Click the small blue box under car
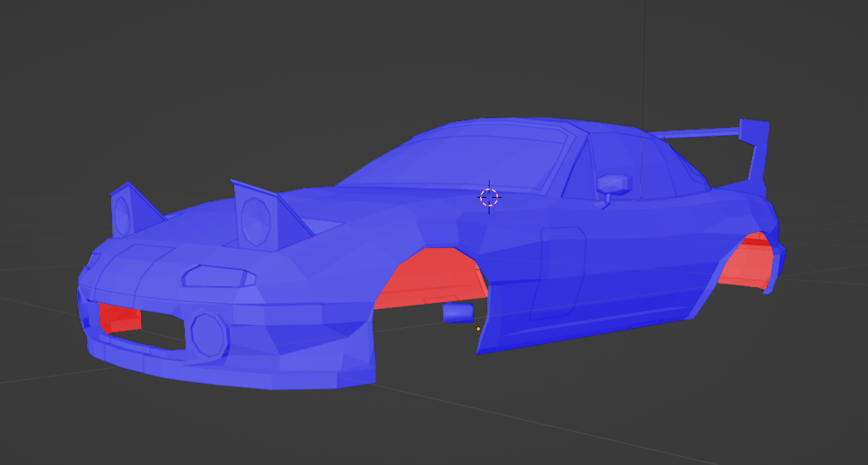Image resolution: width=868 pixels, height=465 pixels. 457,313
